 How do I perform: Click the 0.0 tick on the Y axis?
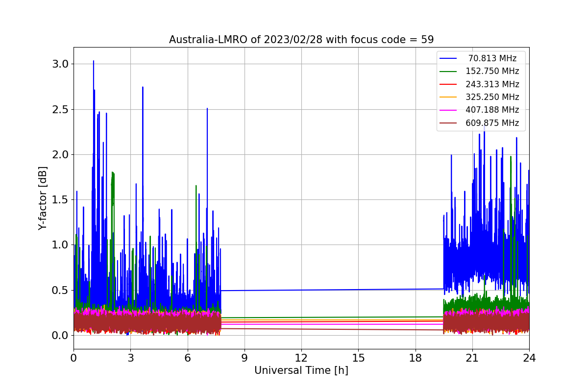pos(60,335)
